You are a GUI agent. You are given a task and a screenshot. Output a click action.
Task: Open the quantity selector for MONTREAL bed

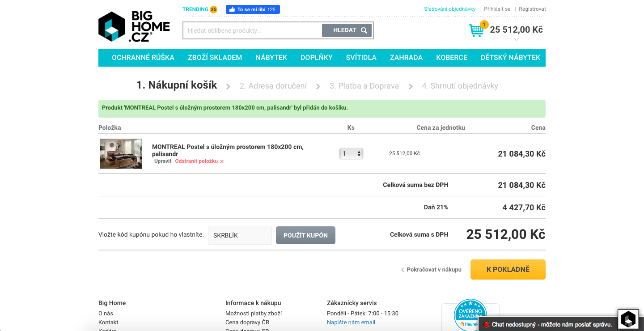pyautogui.click(x=351, y=154)
